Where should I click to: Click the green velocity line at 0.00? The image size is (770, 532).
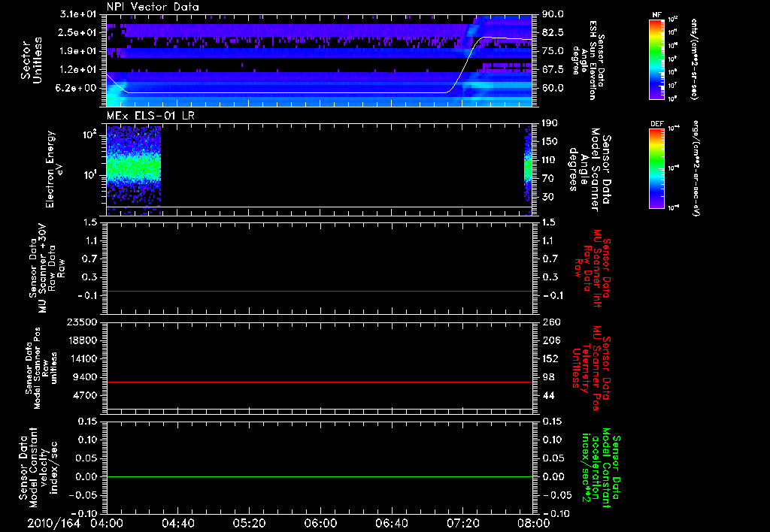pyautogui.click(x=319, y=476)
